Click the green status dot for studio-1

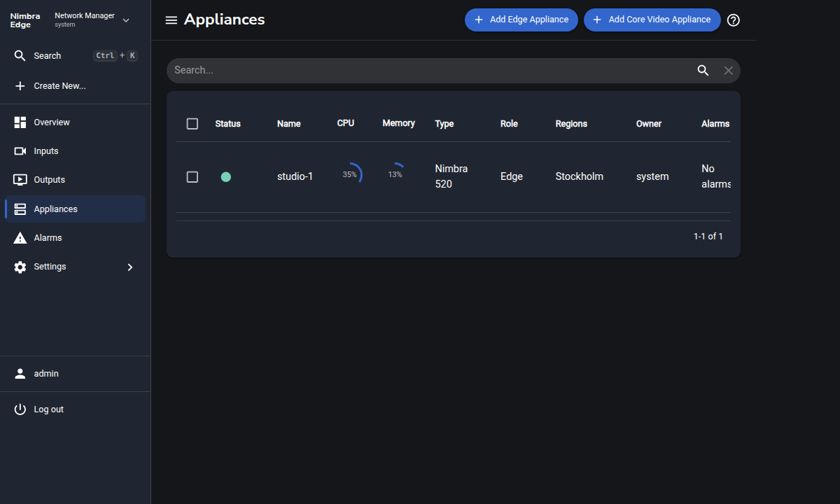pos(226,177)
